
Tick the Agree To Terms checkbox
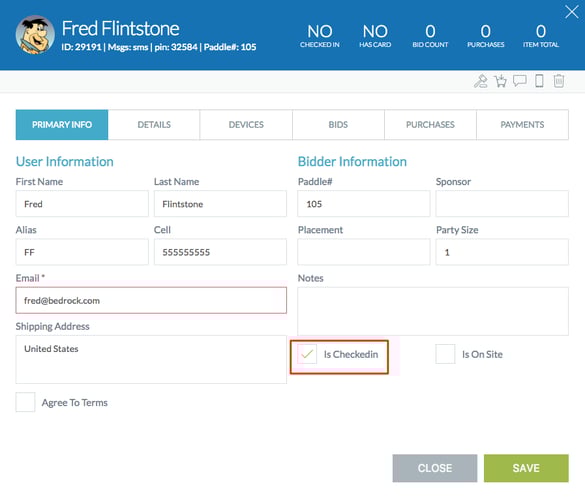click(25, 402)
